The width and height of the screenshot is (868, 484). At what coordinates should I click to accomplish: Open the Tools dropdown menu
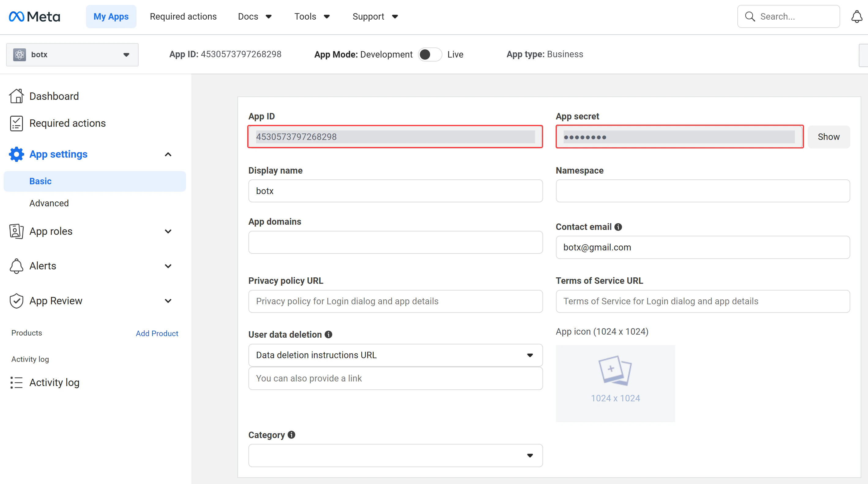(x=312, y=17)
